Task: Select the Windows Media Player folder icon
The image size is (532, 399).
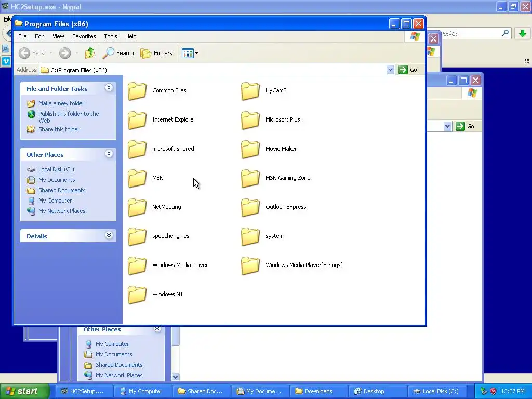Action: click(137, 265)
